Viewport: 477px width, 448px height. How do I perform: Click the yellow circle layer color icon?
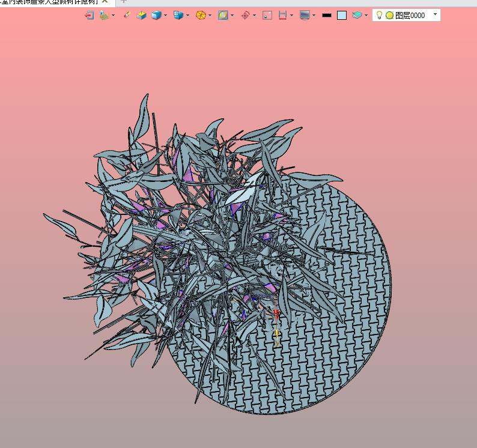point(389,15)
